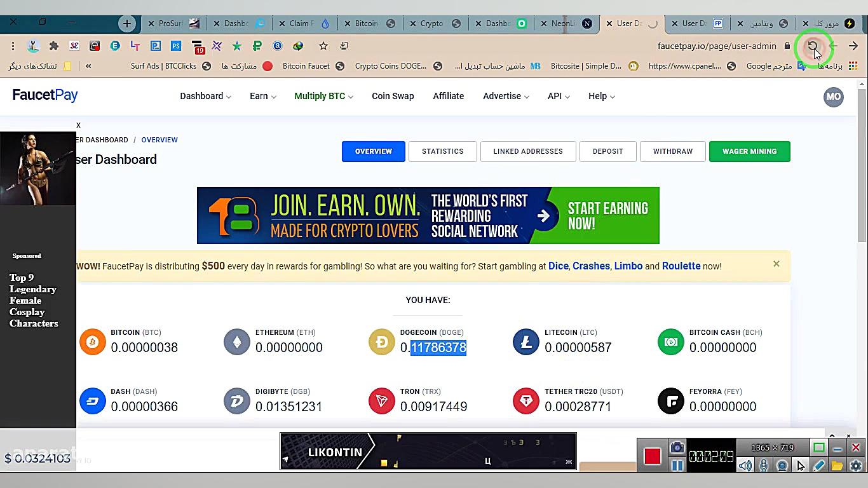Viewport: 868px width, 488px height.
Task: Click the Litecoin blue coin icon
Action: [x=526, y=342]
